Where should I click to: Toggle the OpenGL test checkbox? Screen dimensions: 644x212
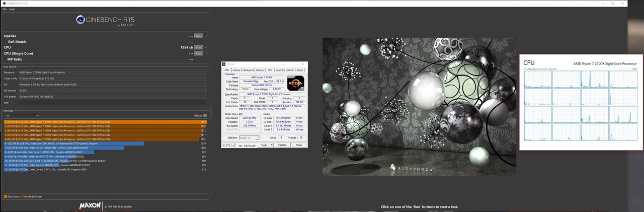[x=206, y=36]
